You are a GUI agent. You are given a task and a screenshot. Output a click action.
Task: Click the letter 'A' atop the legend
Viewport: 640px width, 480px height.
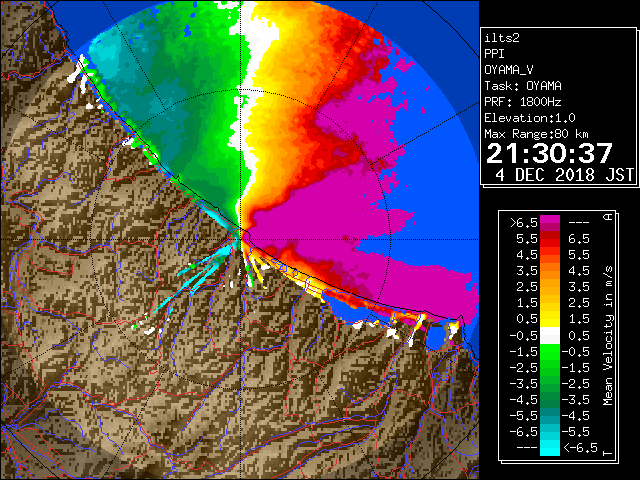[608, 217]
